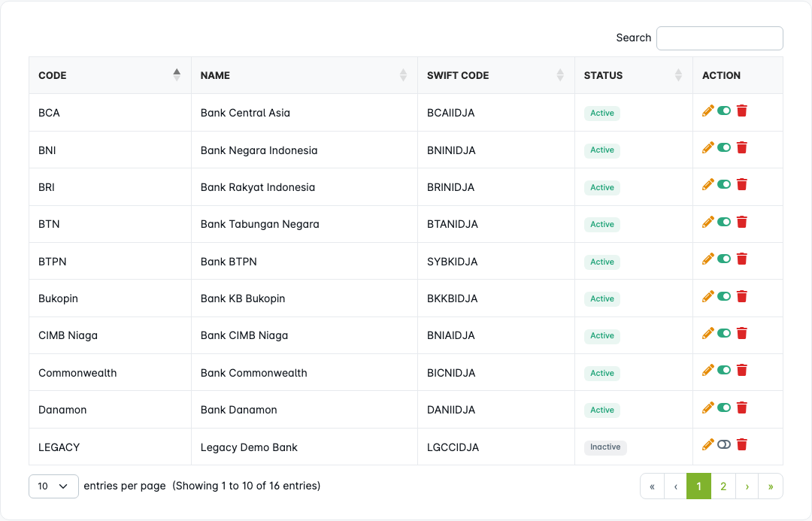Open the entries per page dropdown

coord(53,486)
